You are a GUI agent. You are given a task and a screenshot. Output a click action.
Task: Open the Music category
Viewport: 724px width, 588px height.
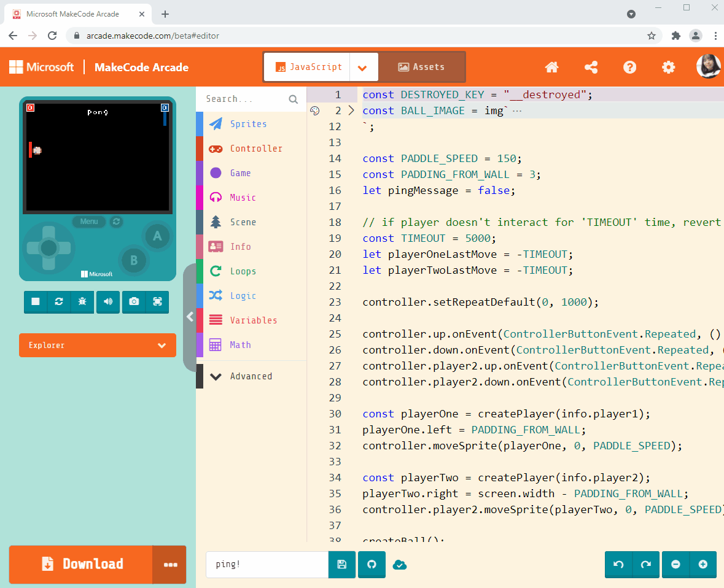coord(251,198)
